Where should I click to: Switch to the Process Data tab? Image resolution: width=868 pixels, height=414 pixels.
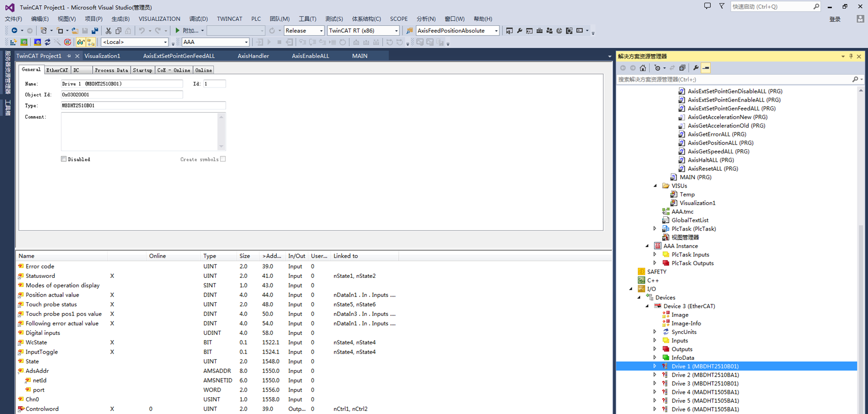point(111,70)
